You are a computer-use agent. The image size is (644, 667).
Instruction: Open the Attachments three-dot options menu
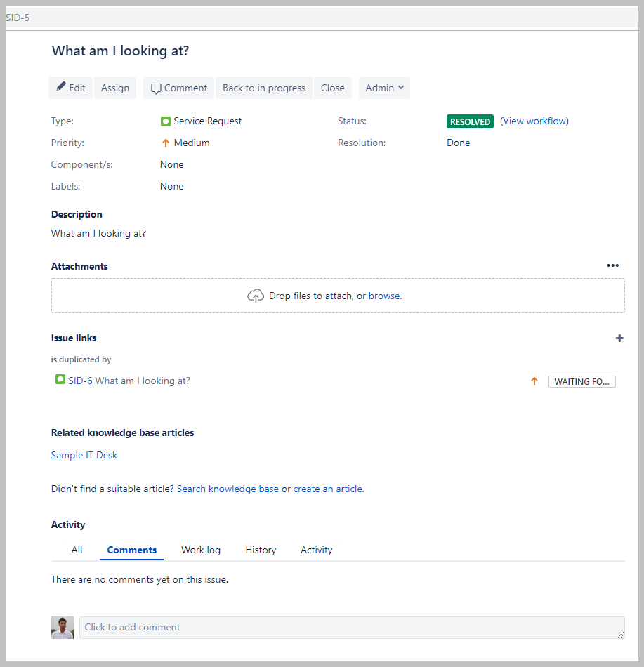[612, 265]
